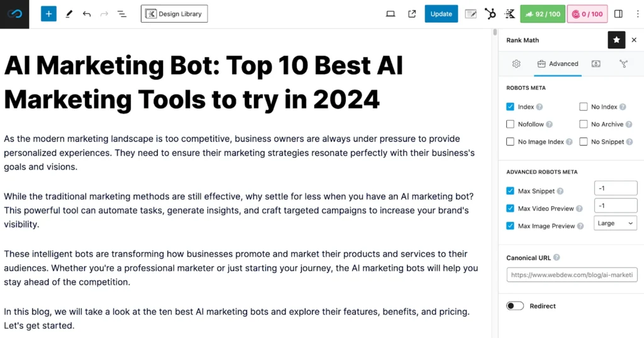644x338 pixels.
Task: Select the Advanced tab
Action: click(x=557, y=63)
